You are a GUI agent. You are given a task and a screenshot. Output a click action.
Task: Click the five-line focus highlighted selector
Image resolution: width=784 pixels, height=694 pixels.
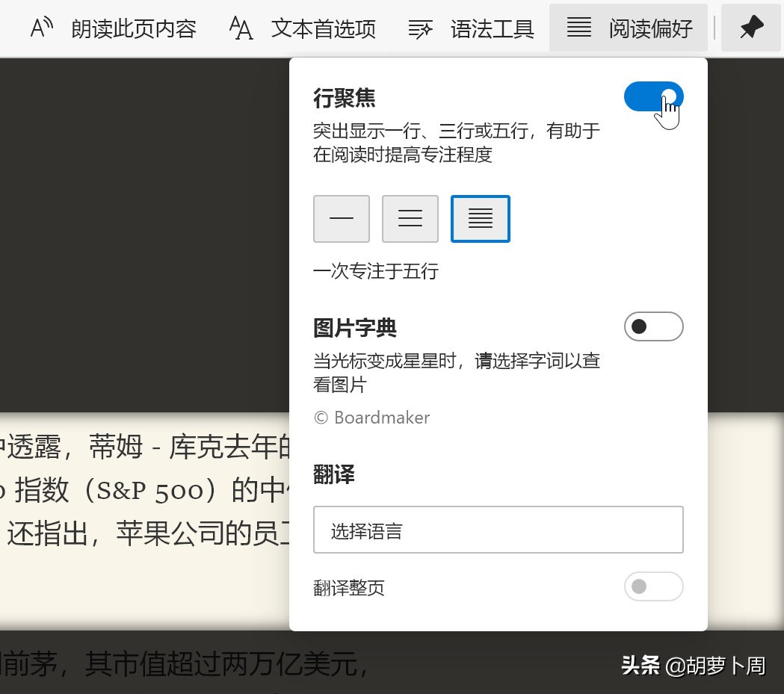tap(480, 218)
